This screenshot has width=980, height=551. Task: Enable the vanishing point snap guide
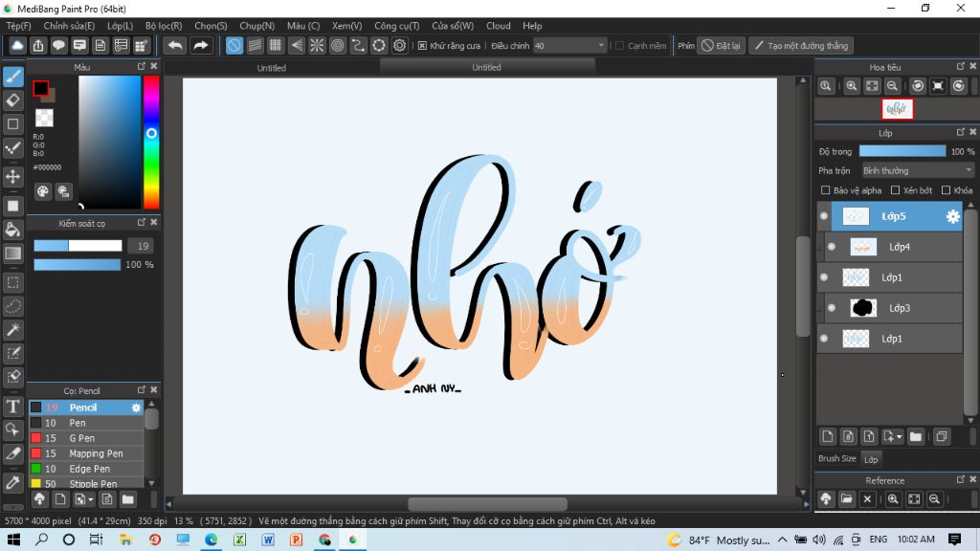click(297, 46)
